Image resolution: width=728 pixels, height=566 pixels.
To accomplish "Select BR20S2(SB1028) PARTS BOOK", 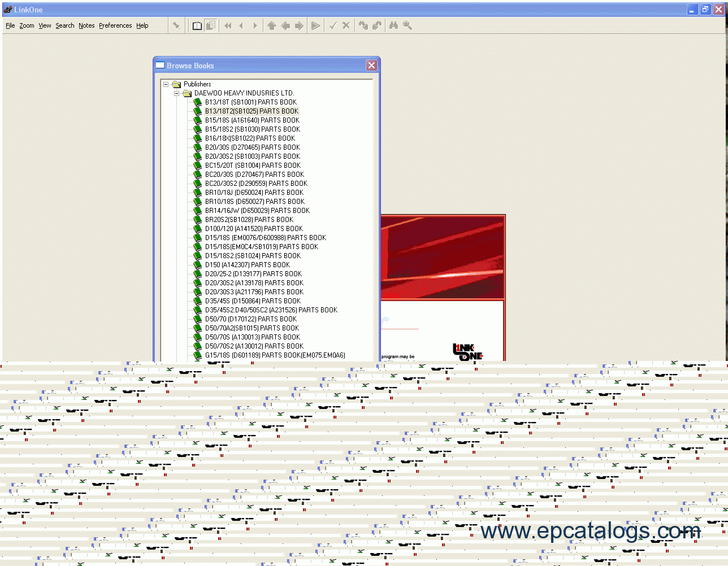I will [249, 220].
